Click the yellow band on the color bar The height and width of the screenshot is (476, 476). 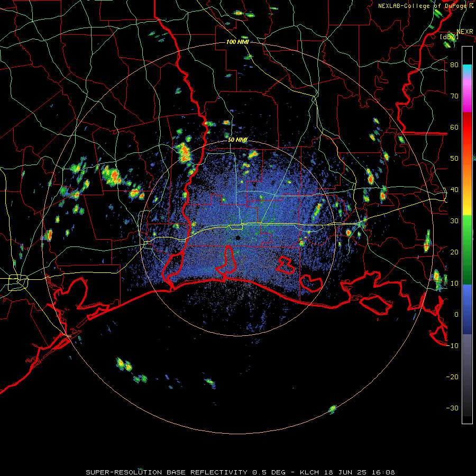point(467,210)
